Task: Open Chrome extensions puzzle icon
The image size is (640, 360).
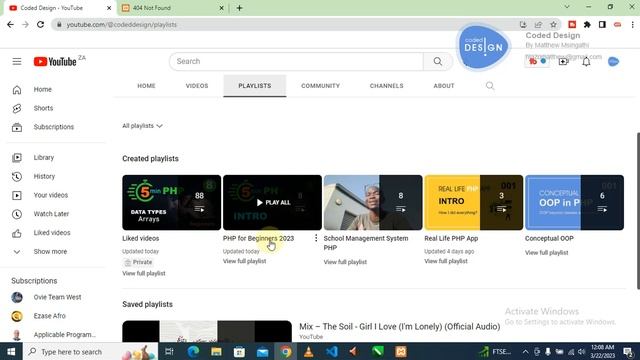Action: 587,24
